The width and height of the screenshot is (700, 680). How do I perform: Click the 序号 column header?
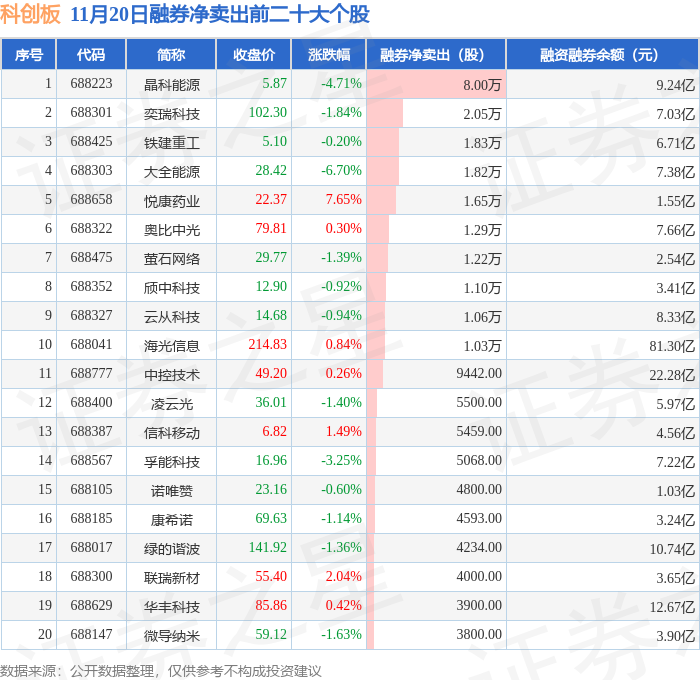point(29,55)
